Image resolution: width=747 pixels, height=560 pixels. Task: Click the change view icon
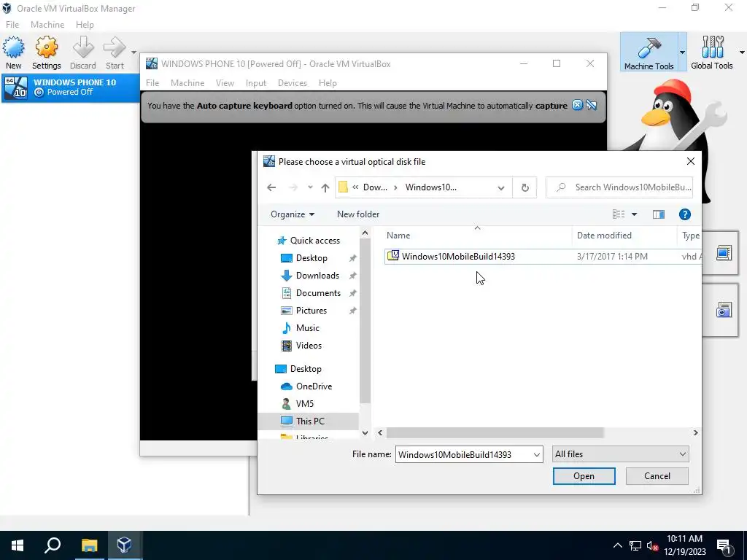(619, 214)
